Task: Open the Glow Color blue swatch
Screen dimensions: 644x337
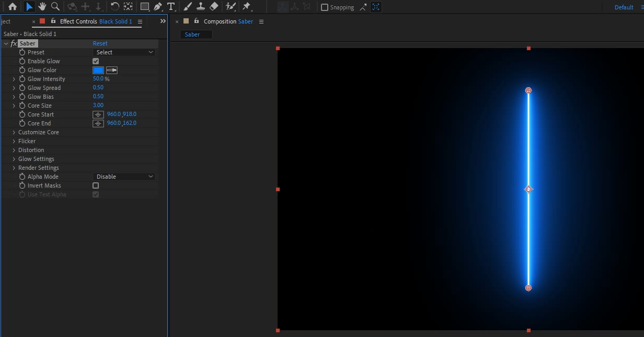Action: coord(98,70)
